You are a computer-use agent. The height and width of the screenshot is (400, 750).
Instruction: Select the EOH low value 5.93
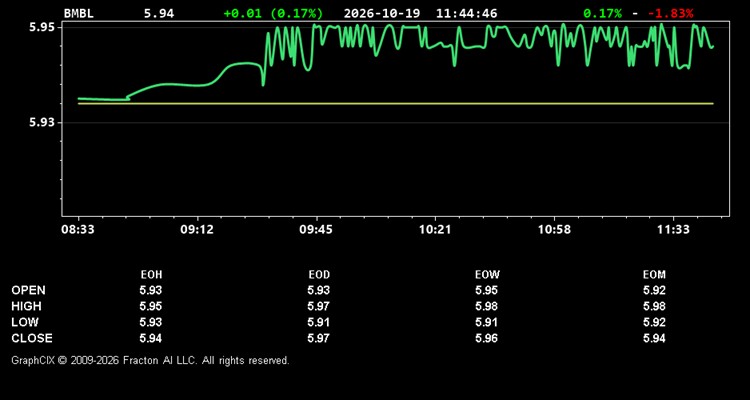click(x=151, y=322)
